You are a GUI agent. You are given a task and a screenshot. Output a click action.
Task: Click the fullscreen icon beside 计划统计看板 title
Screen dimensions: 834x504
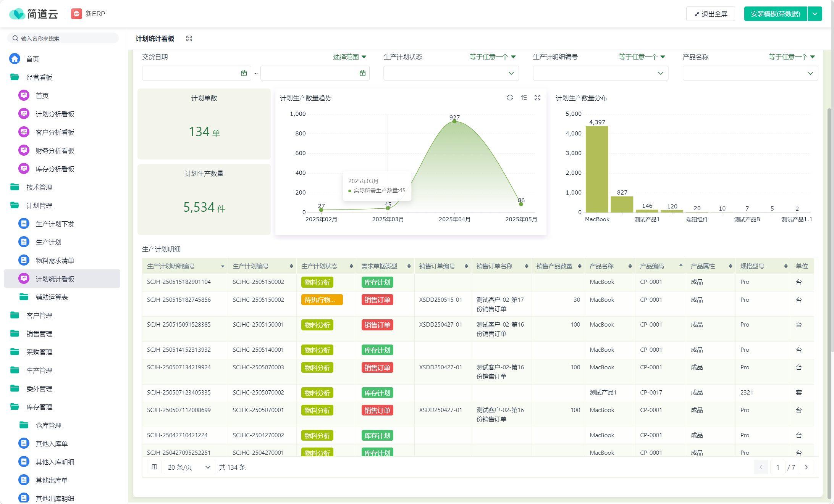[189, 39]
